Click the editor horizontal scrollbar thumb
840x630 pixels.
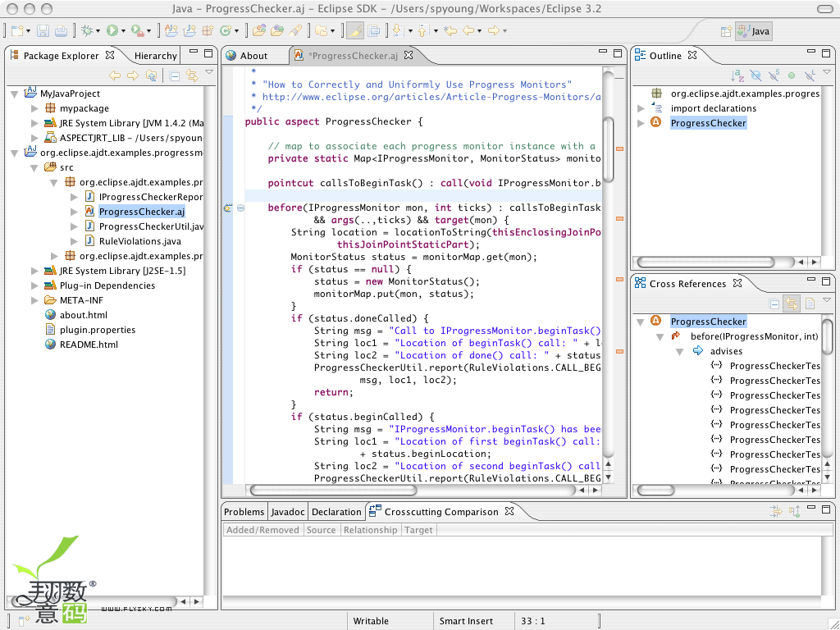pyautogui.click(x=333, y=490)
